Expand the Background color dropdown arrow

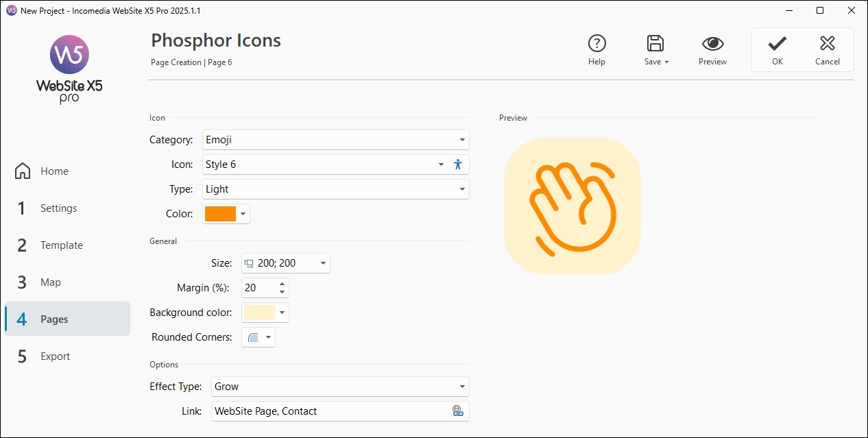(x=282, y=313)
